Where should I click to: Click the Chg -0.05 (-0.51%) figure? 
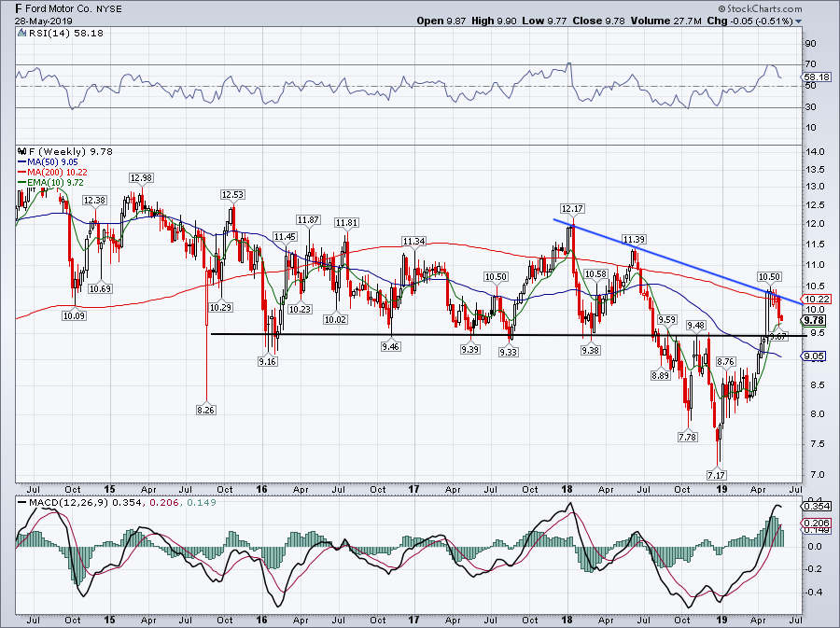coord(750,21)
